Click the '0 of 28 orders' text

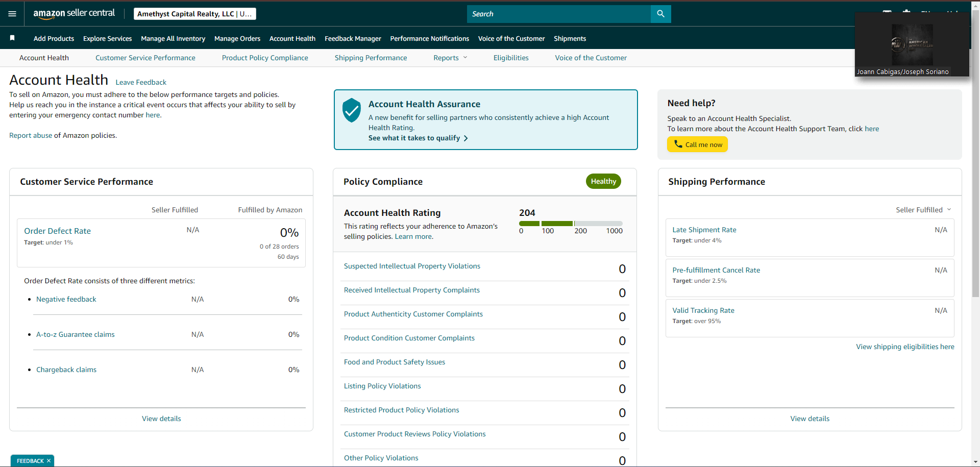coord(279,247)
